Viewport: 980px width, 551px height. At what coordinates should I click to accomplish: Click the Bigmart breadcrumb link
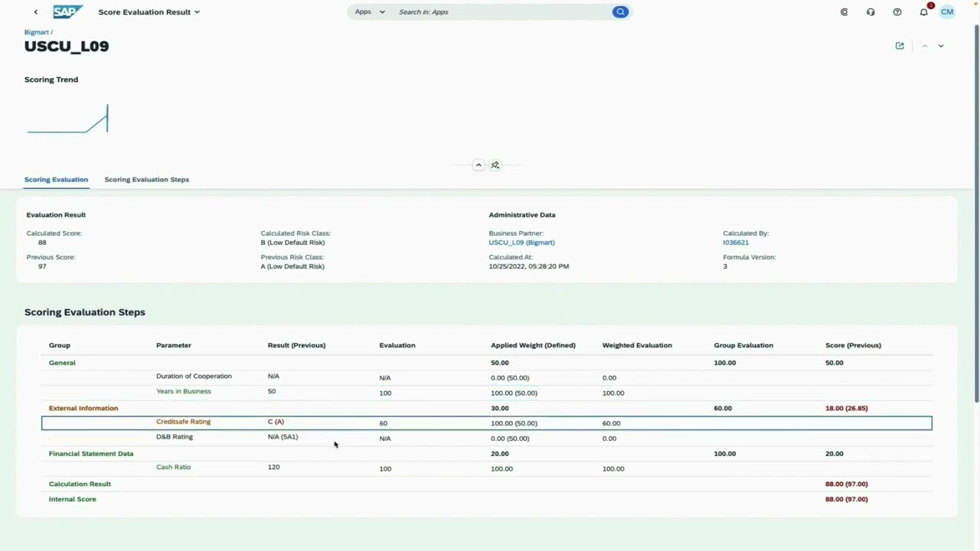(37, 32)
